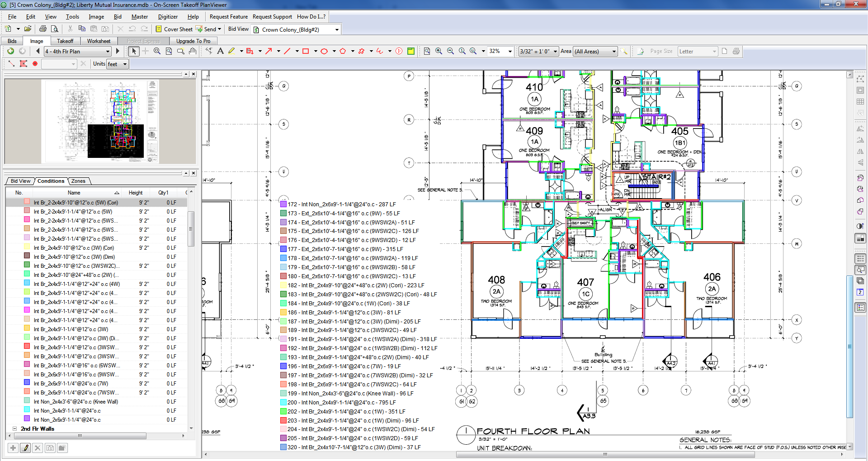Click the add condition plus button
The width and height of the screenshot is (868, 461).
(13, 448)
